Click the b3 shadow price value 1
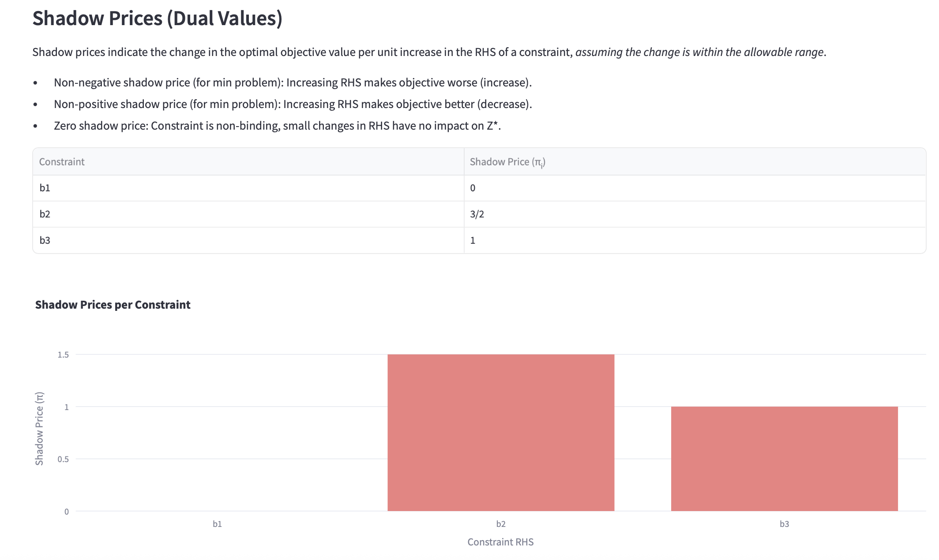 473,240
